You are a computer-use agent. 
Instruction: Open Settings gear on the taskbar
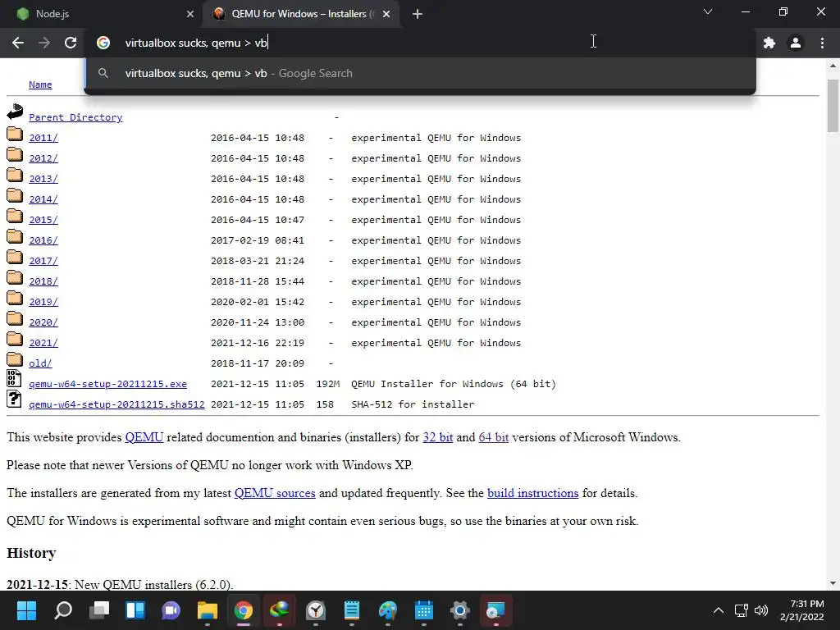[460, 610]
